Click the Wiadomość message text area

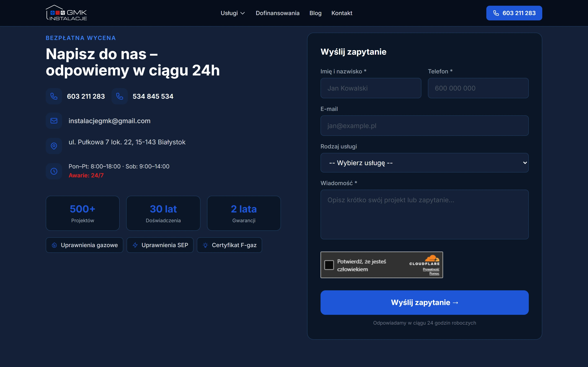click(424, 214)
